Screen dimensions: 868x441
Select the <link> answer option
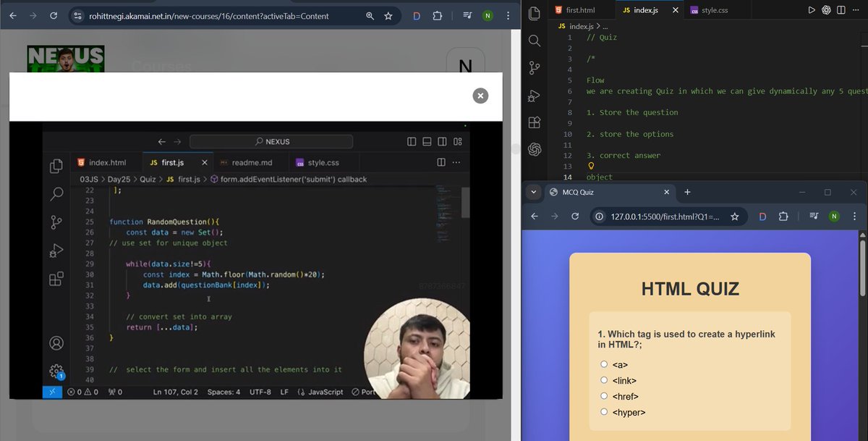click(x=603, y=380)
